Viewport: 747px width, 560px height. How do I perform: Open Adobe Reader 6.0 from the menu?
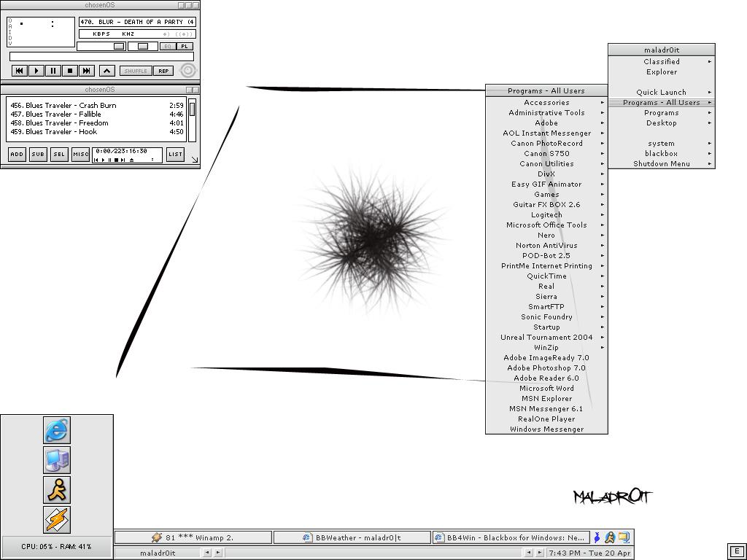[x=546, y=378]
